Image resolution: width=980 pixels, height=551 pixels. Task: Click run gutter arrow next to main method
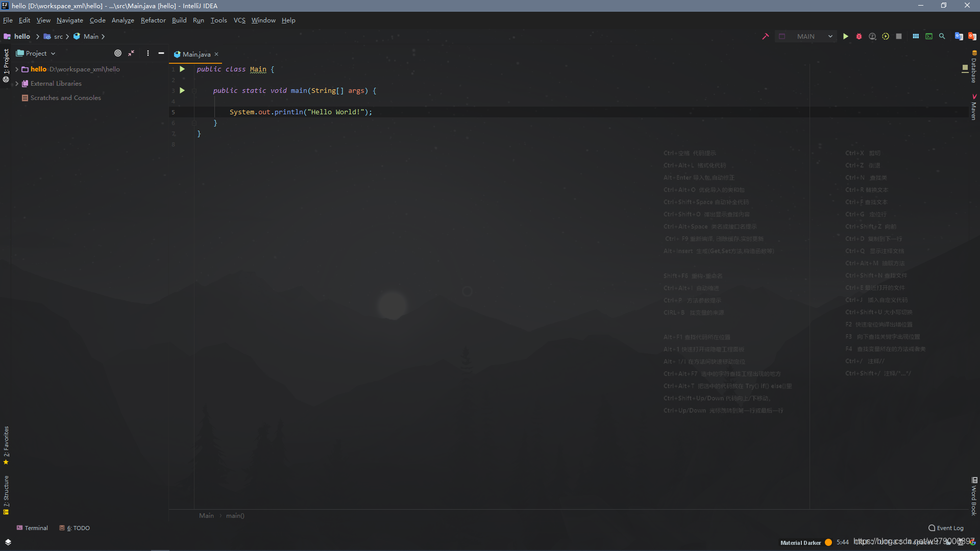coord(182,90)
